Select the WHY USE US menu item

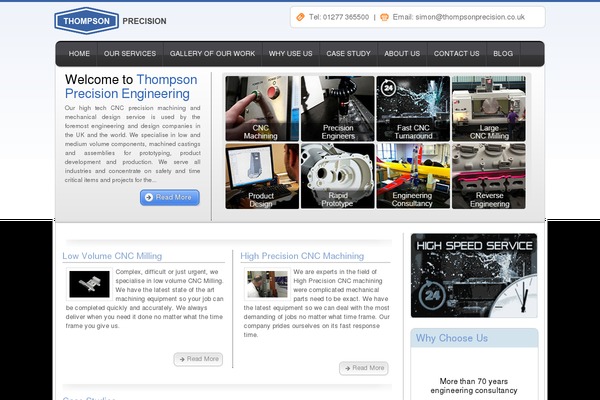[x=290, y=54]
